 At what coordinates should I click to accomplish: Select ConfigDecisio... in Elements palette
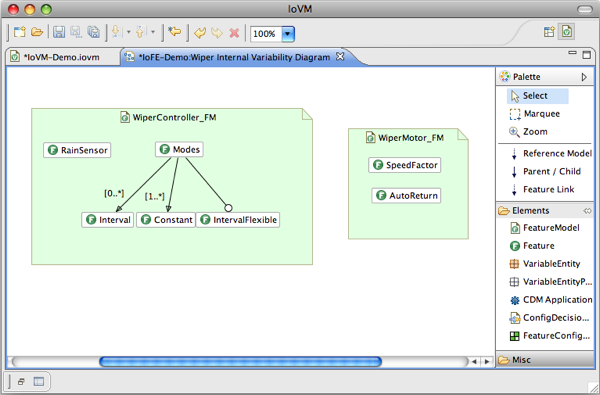coord(549,318)
